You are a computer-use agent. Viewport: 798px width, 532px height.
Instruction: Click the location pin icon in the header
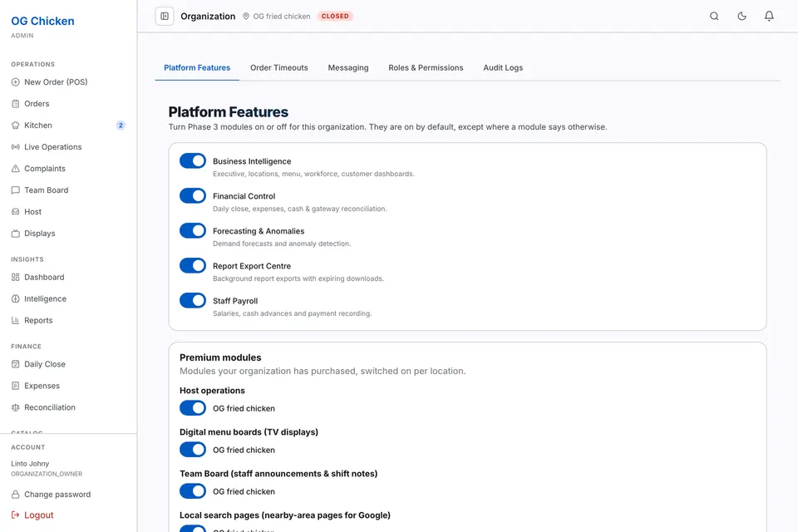[246, 17]
